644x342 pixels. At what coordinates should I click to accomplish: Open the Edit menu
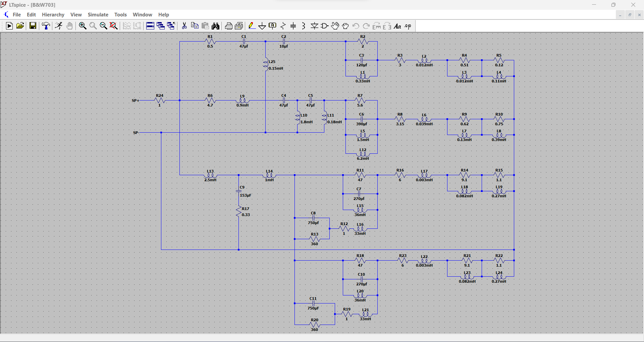[x=31, y=15]
